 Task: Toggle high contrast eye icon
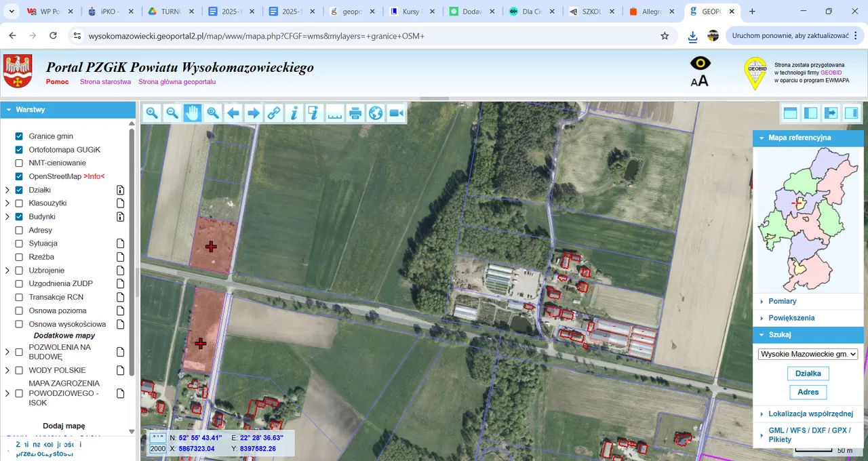coord(700,63)
